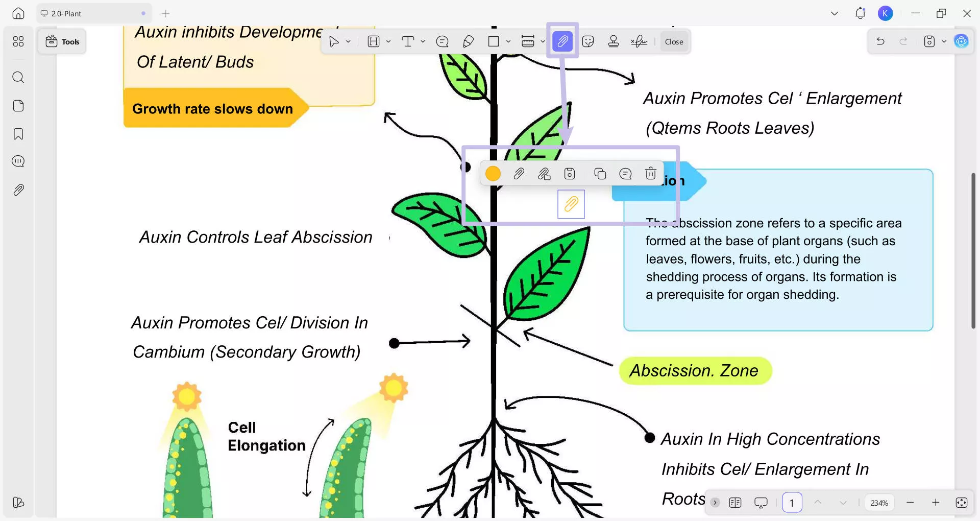The width and height of the screenshot is (980, 521).
Task: Click the fit-to-screen icon in bottom bar
Action: tap(962, 503)
